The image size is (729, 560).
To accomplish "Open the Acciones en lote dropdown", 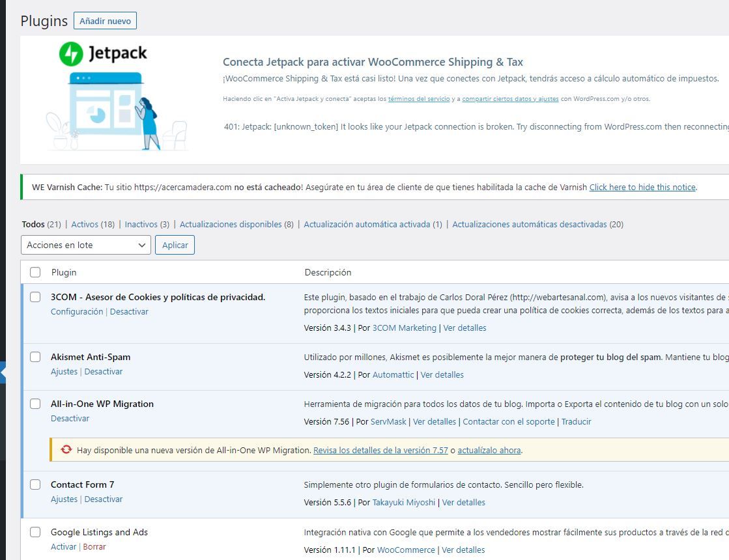I will (86, 245).
